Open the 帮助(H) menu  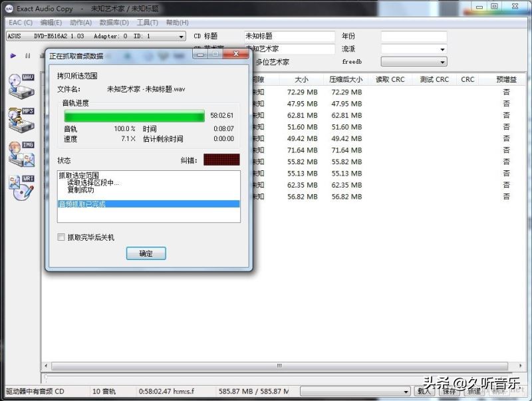tap(177, 23)
